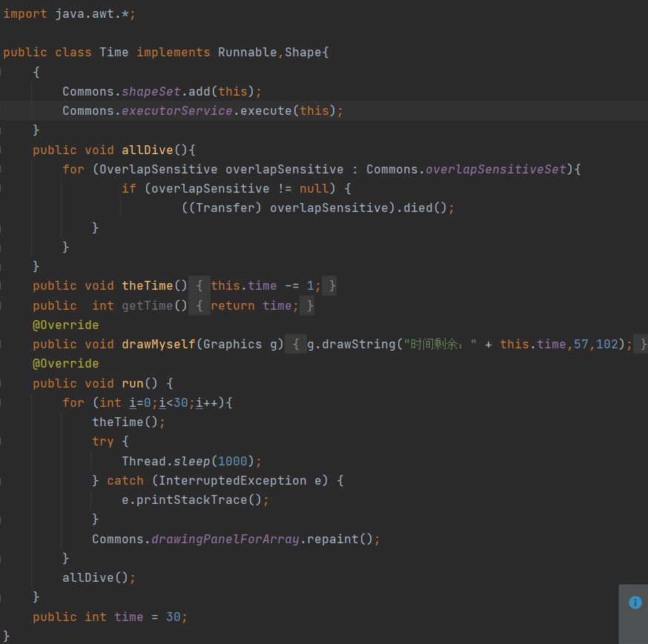Click the 'drawMyself' method name
This screenshot has height=644, width=648.
tap(158, 345)
